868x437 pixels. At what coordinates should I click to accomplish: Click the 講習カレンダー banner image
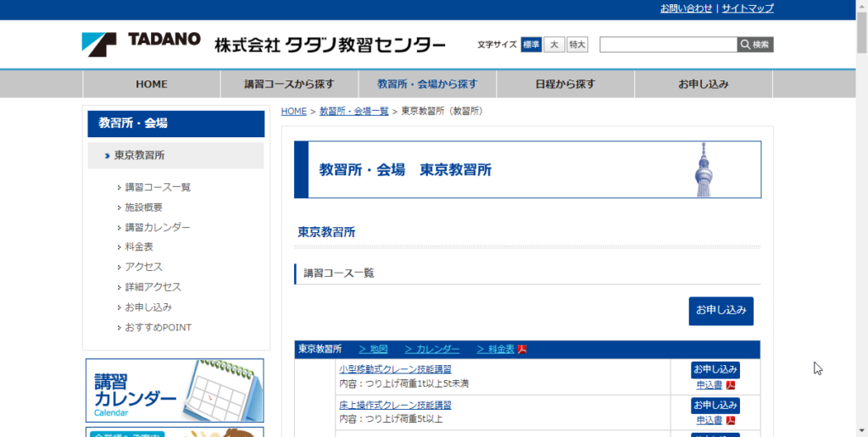click(175, 390)
